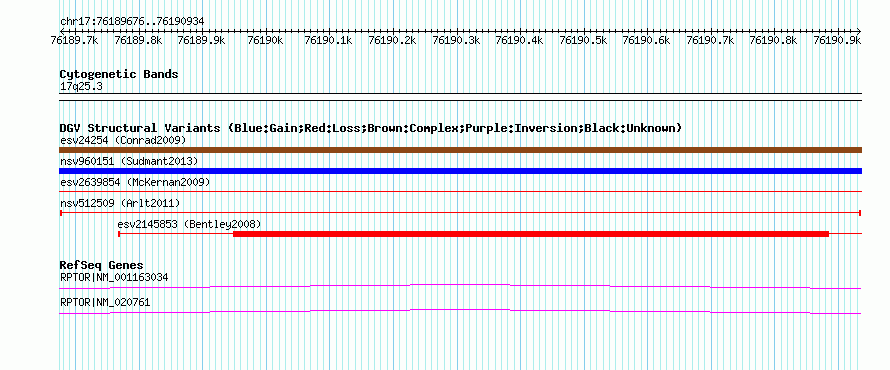Click the 76190.4k ruler tick label

(x=519, y=40)
